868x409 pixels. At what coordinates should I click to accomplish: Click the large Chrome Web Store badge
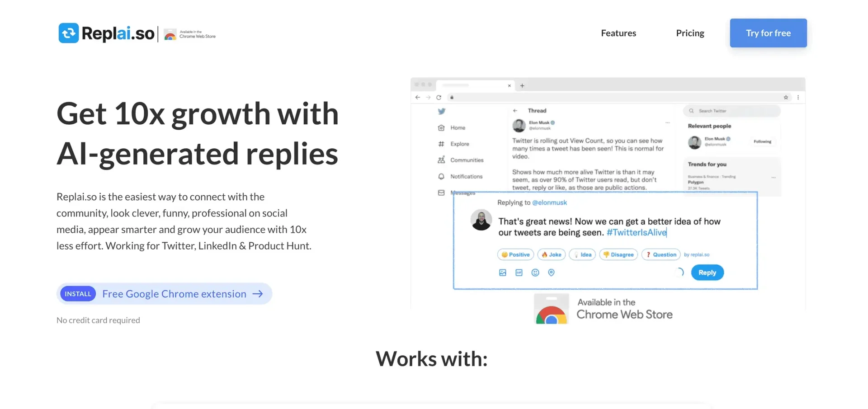604,309
